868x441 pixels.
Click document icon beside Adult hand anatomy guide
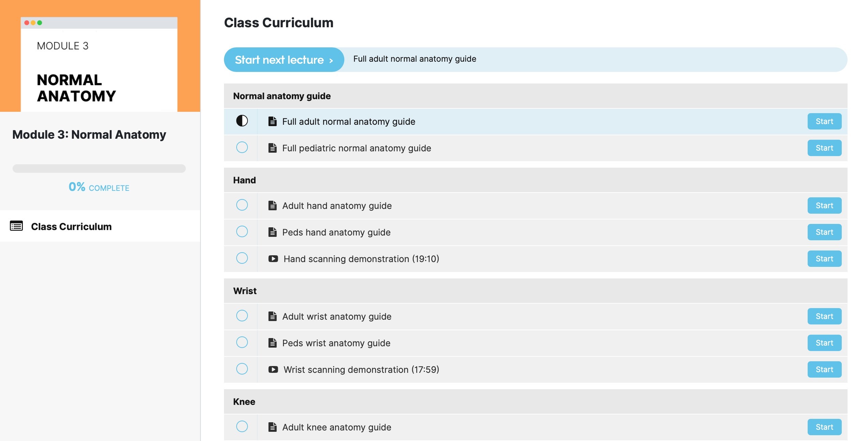(x=272, y=206)
